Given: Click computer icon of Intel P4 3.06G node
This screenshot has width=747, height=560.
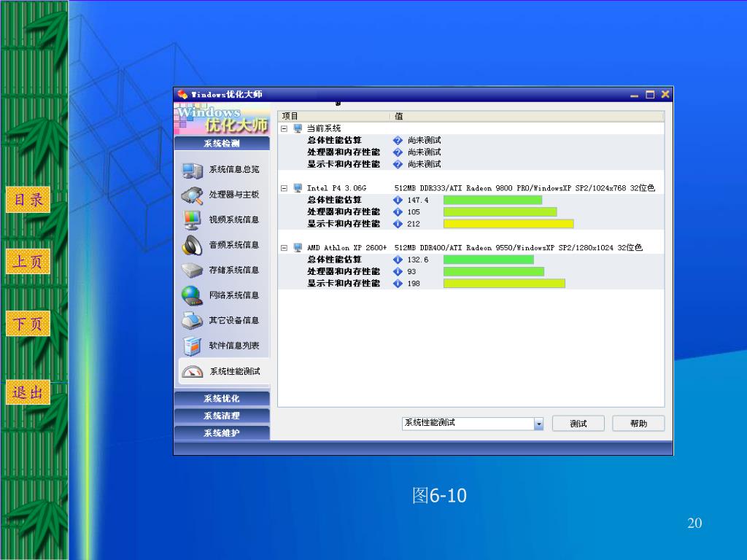Looking at the screenshot, I should click(x=298, y=188).
